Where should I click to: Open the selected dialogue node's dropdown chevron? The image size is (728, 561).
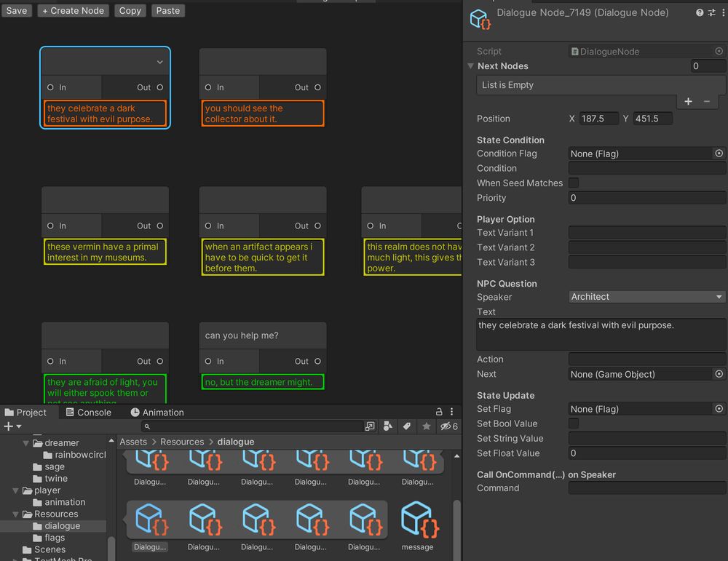[159, 63]
